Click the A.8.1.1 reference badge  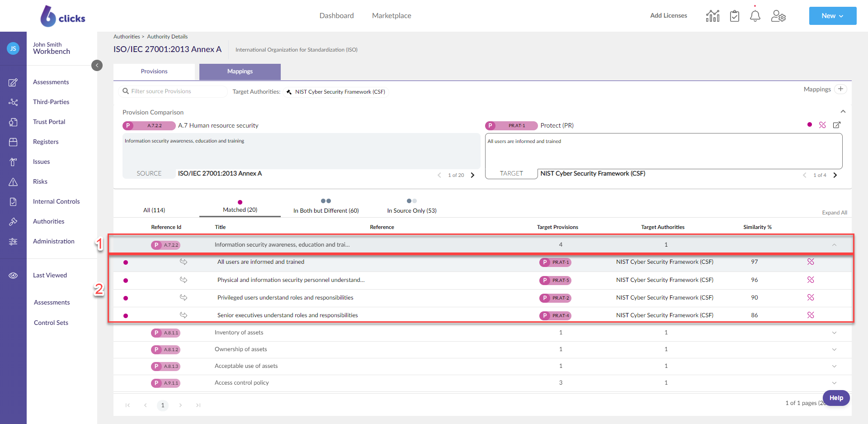pyautogui.click(x=165, y=333)
